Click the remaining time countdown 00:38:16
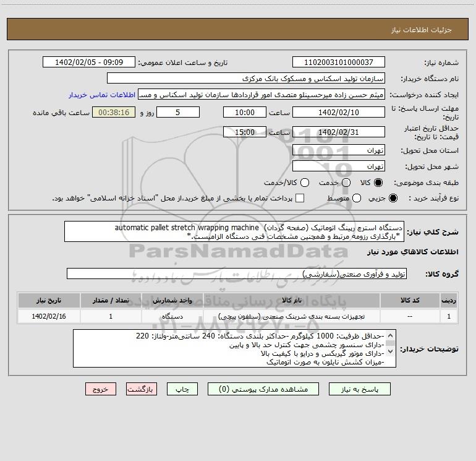This screenshot has width=476, height=461. coord(114,113)
